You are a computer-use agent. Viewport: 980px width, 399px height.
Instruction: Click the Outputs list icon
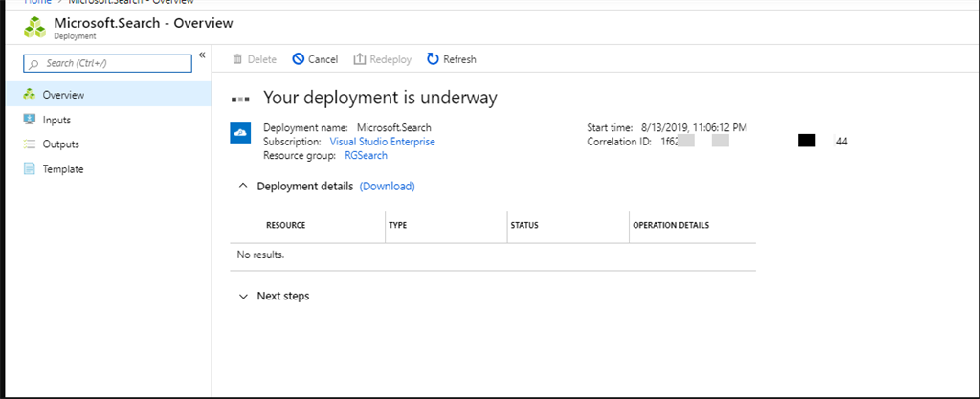pos(30,144)
